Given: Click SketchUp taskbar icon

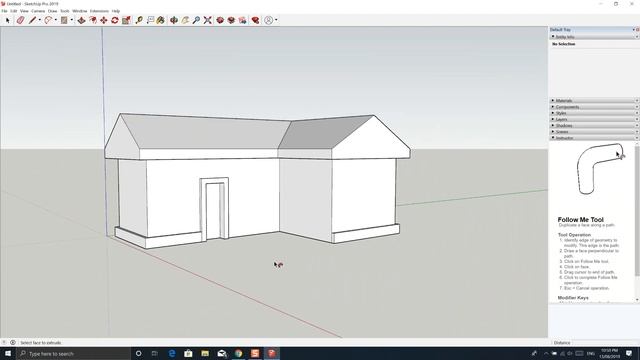Looking at the screenshot, I should pyautogui.click(x=272, y=353).
